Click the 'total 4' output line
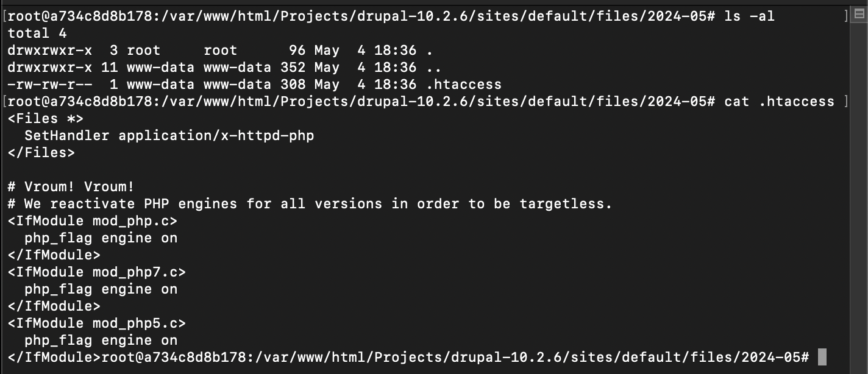The image size is (868, 374). pyautogui.click(x=37, y=34)
